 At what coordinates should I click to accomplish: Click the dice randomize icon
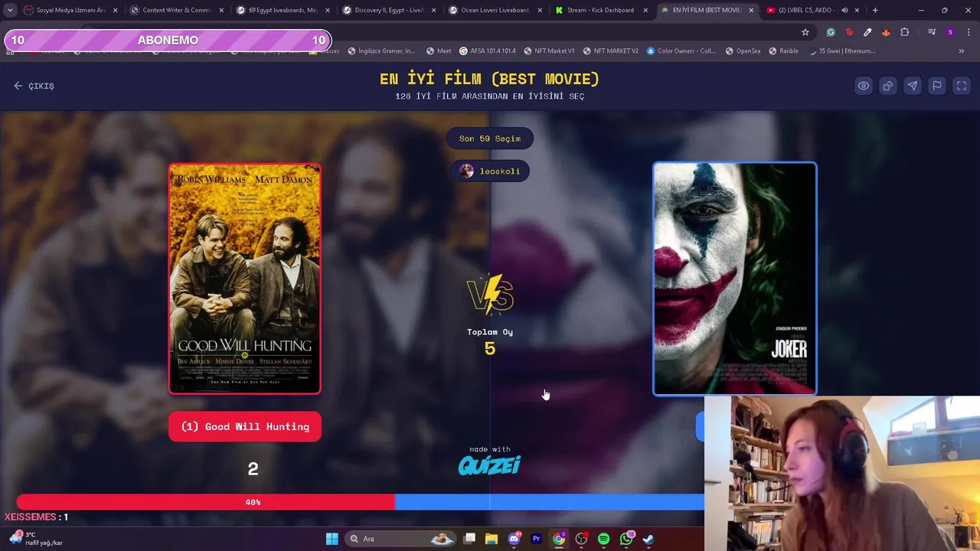888,86
